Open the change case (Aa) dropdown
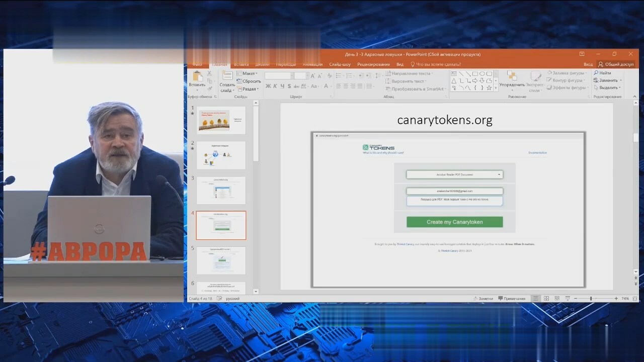Screen dimensions: 644x362 pyautogui.click(x=314, y=86)
